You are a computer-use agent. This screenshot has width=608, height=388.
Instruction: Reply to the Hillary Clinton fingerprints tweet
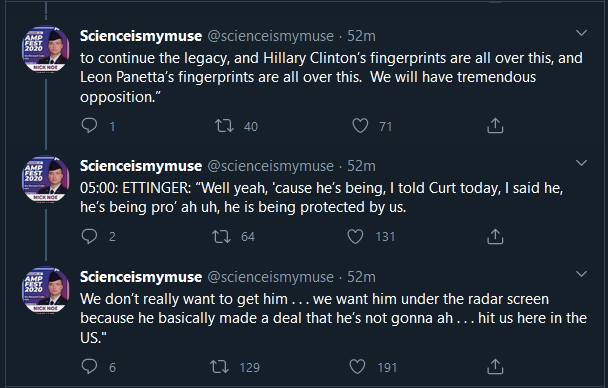coord(90,126)
